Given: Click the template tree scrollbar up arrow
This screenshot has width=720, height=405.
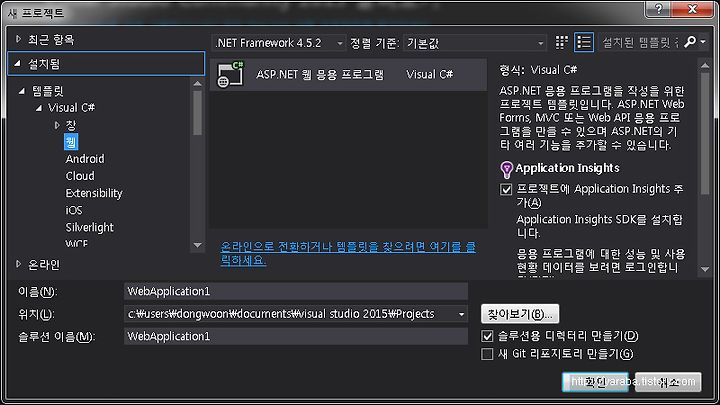Looking at the screenshot, I should [x=197, y=84].
